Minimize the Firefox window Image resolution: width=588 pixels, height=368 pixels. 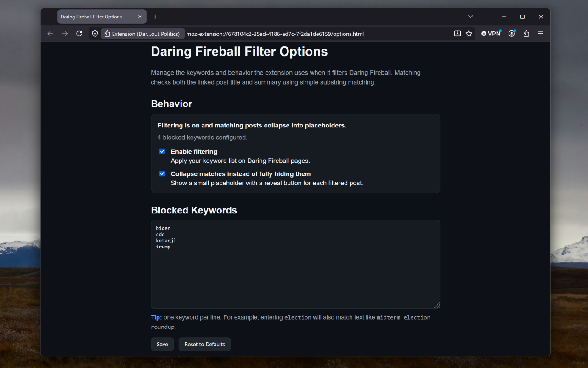[504, 17]
